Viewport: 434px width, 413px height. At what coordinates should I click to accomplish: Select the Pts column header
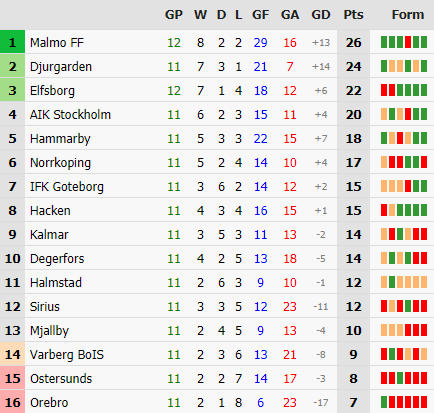pos(353,15)
